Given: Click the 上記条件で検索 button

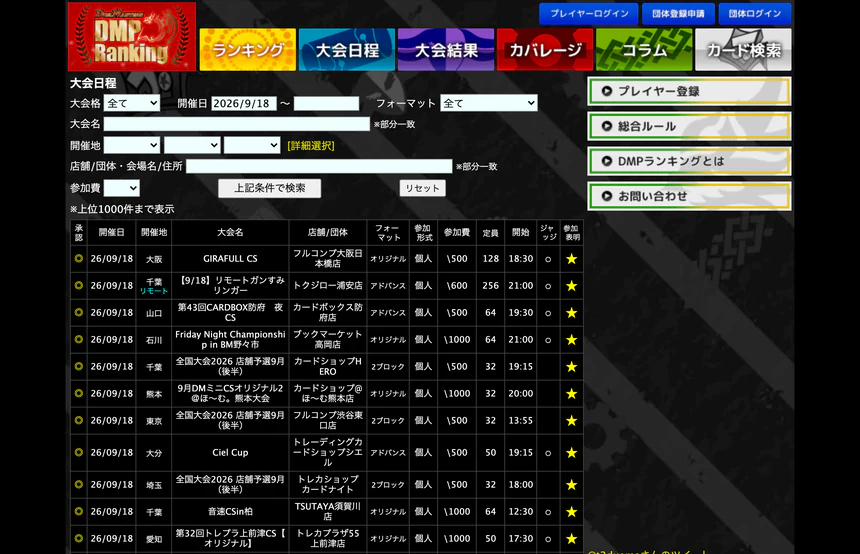Looking at the screenshot, I should (269, 188).
